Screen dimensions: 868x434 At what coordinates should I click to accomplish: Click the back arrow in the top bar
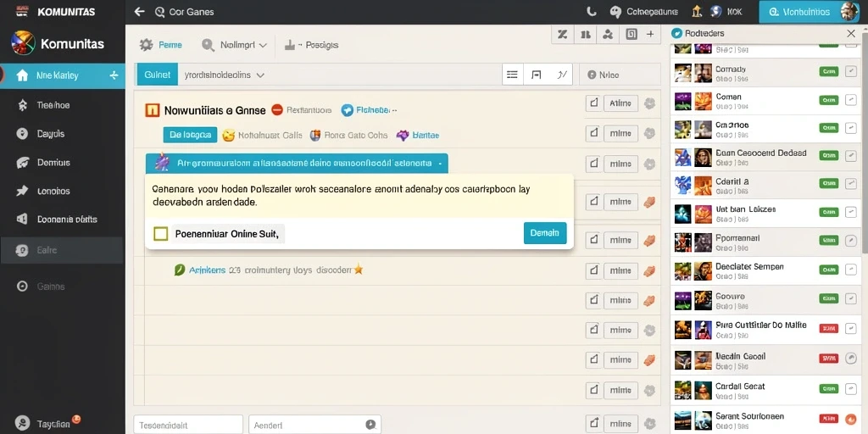(140, 12)
